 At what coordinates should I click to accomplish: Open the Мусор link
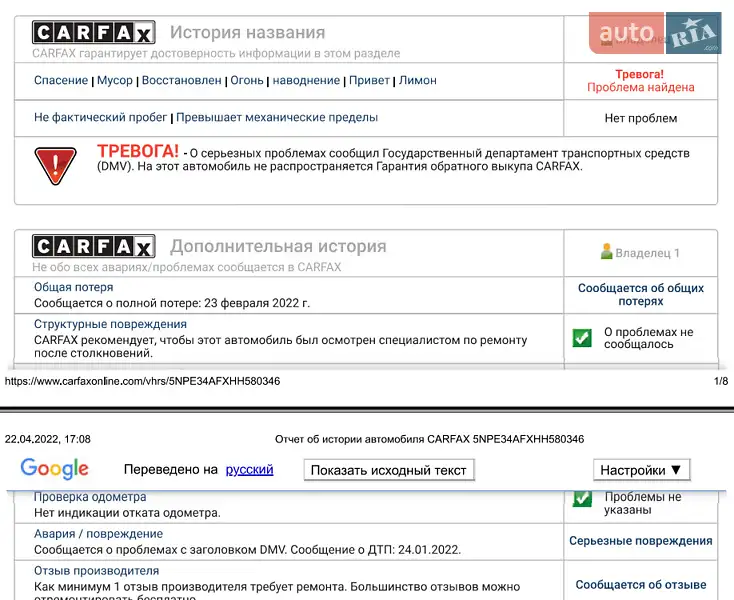click(115, 80)
